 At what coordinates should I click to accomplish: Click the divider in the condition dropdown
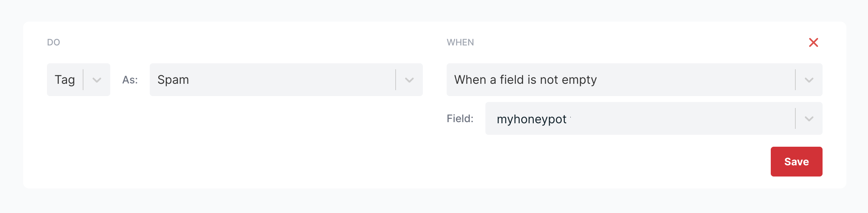point(795,80)
